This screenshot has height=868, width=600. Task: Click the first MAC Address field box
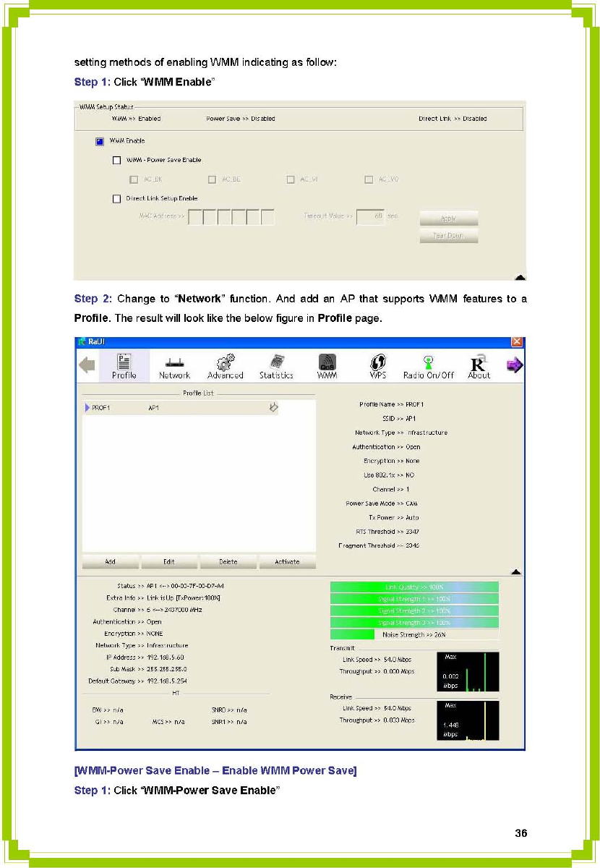coord(194,216)
